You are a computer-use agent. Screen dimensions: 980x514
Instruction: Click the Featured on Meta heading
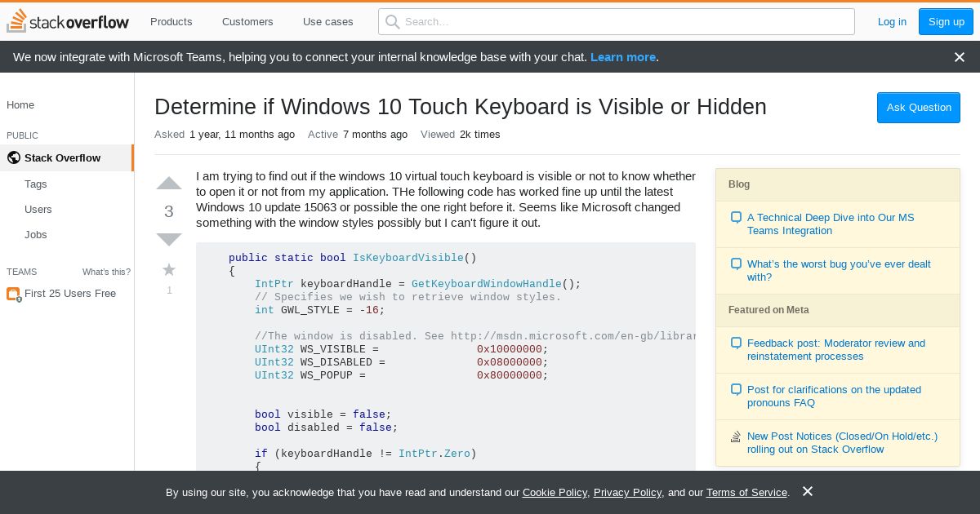(x=768, y=310)
